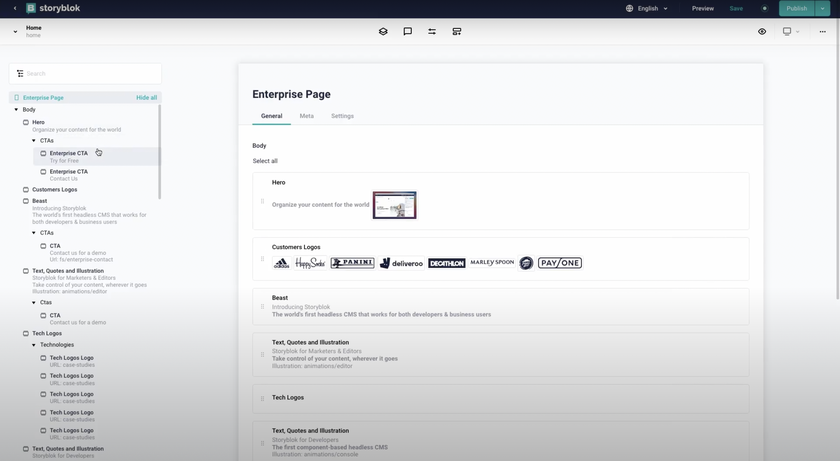Open the small arrow beside the monitor icon
Image resolution: width=840 pixels, height=461 pixels.
click(798, 32)
